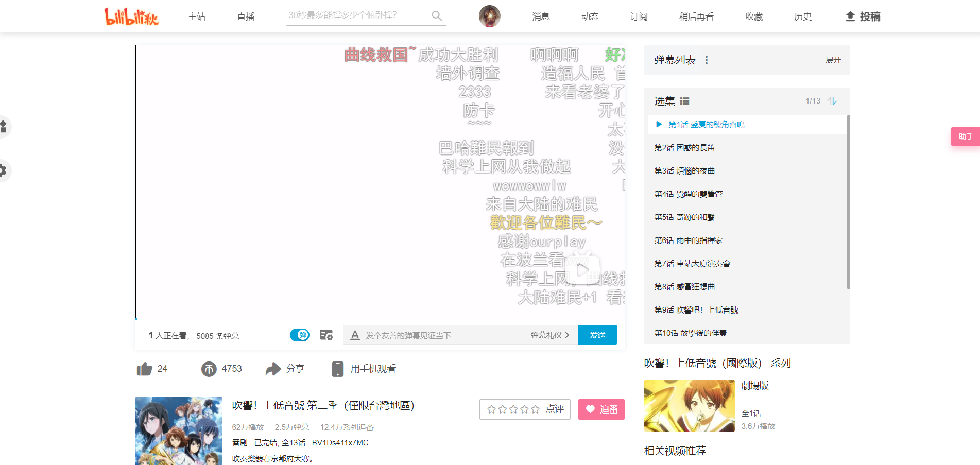Open 历史 history
980x465 pixels.
803,16
